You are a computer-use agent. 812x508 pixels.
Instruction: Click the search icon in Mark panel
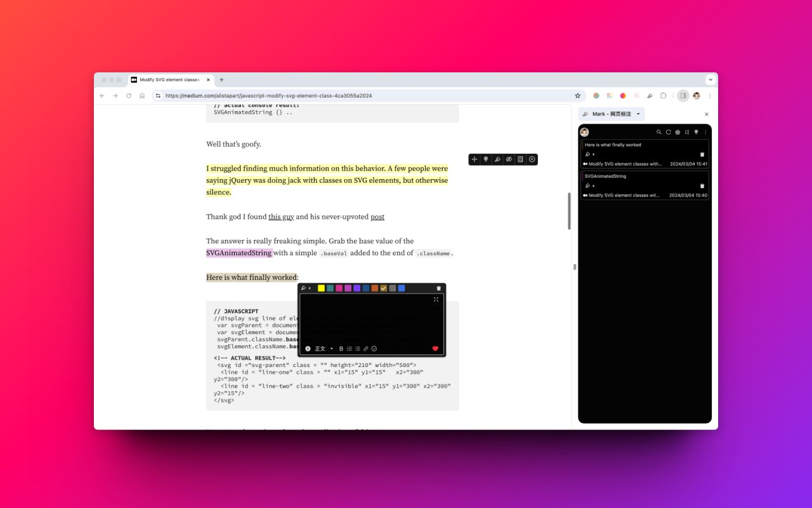(x=659, y=132)
